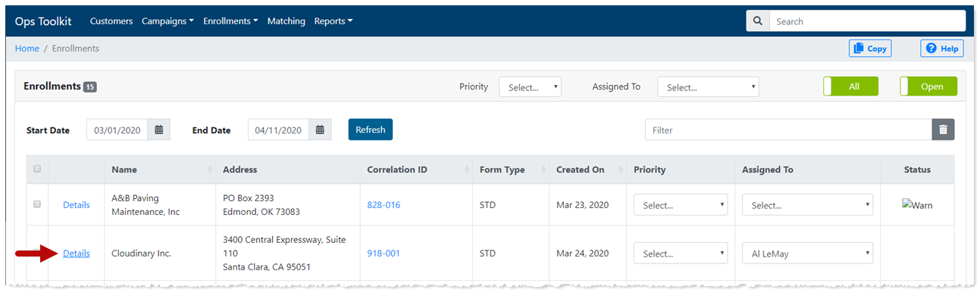Viewport: 980px width, 293px height.
Task: Click into the Filter text field
Action: [788, 130]
